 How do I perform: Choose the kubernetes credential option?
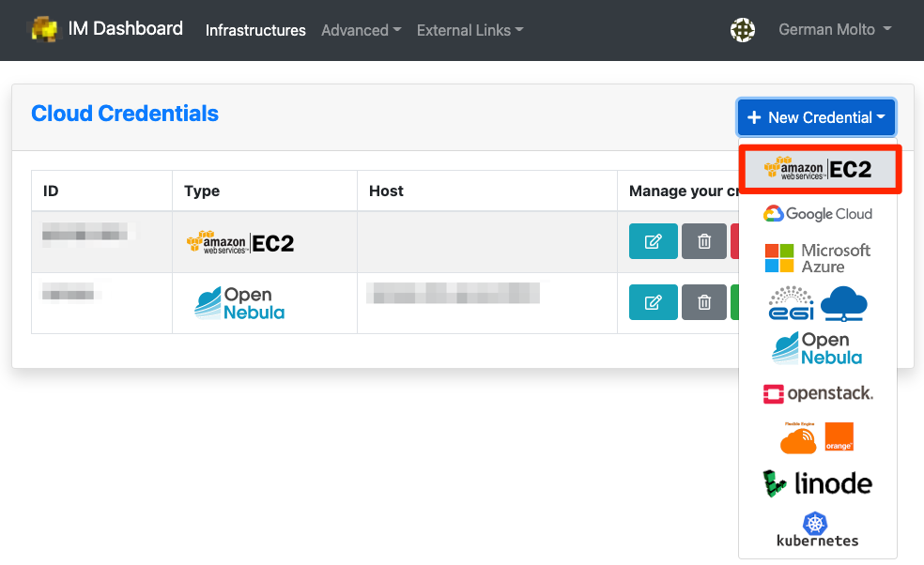[817, 529]
